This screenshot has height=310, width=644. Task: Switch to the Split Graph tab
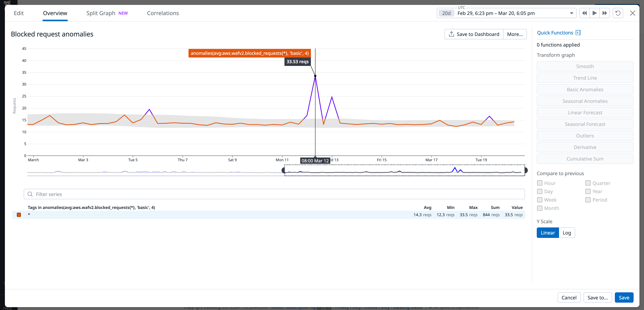(101, 13)
